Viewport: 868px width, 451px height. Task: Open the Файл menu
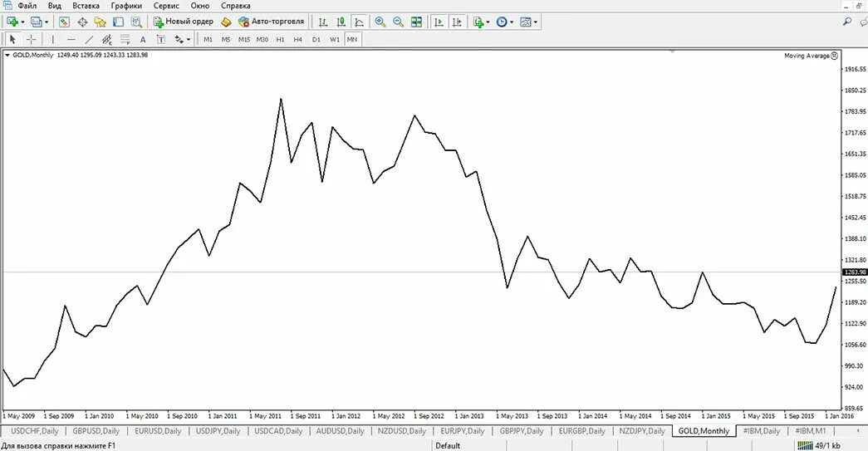(x=27, y=6)
